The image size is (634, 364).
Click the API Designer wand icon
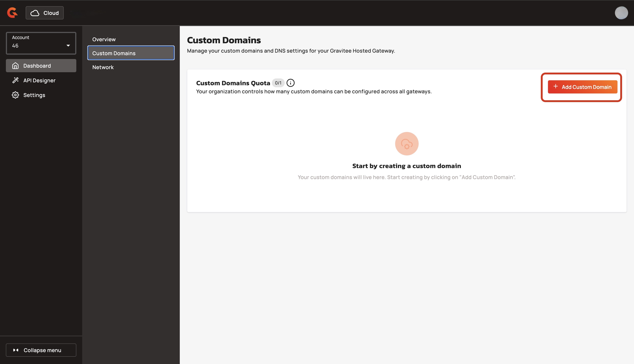click(x=16, y=80)
